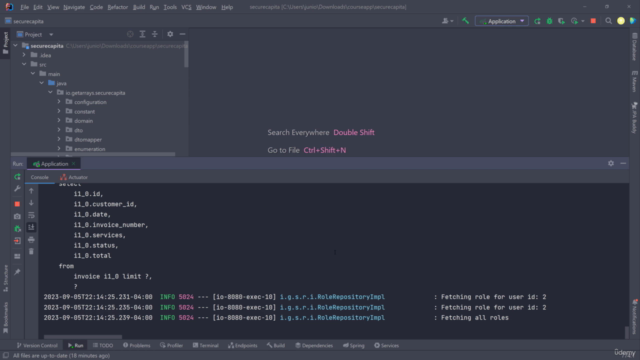Click the Build hammer icon in toolbar
640x360 pixels.
point(465,21)
